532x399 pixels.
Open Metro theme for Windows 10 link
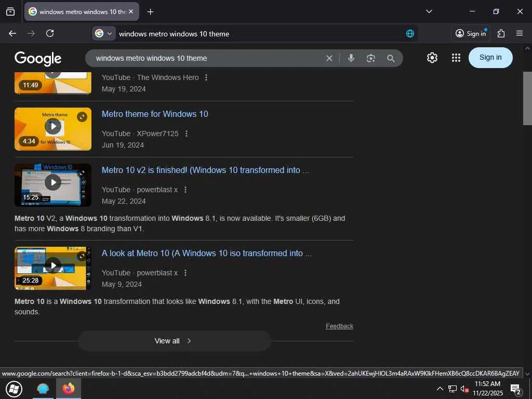(x=155, y=114)
